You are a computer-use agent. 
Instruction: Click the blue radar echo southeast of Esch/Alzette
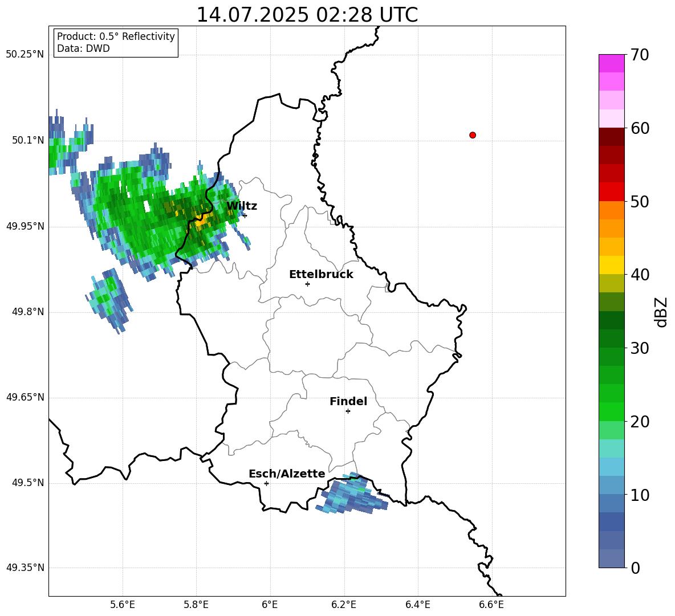[x=352, y=494]
